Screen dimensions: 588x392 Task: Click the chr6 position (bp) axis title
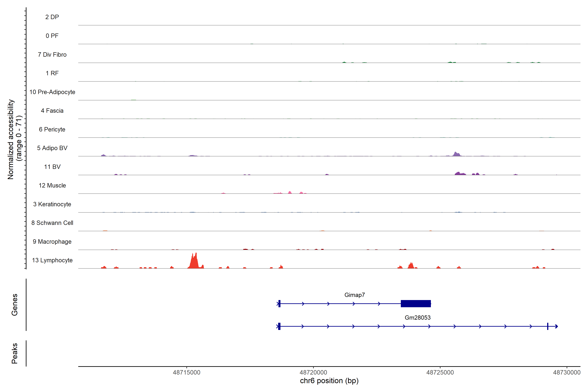pyautogui.click(x=329, y=381)
